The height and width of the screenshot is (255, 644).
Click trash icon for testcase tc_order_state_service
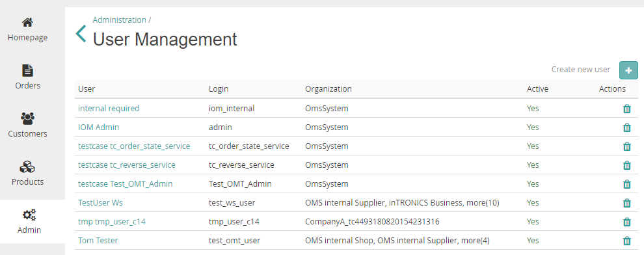(626, 146)
